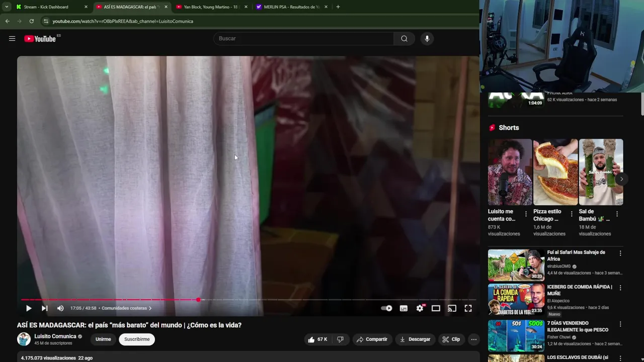Show next Shorts with the arrow
This screenshot has width=644, height=362.
(x=622, y=179)
